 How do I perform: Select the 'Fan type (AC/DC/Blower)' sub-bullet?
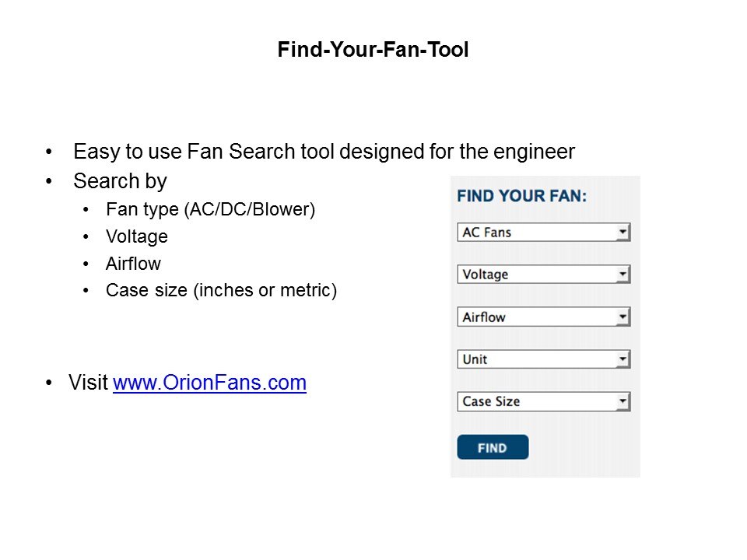coord(210,210)
